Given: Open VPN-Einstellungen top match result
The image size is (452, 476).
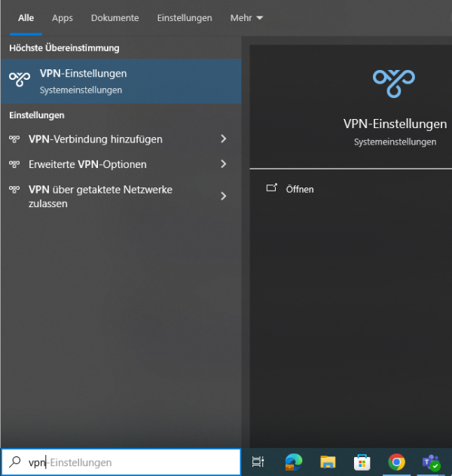Looking at the screenshot, I should pyautogui.click(x=121, y=81).
